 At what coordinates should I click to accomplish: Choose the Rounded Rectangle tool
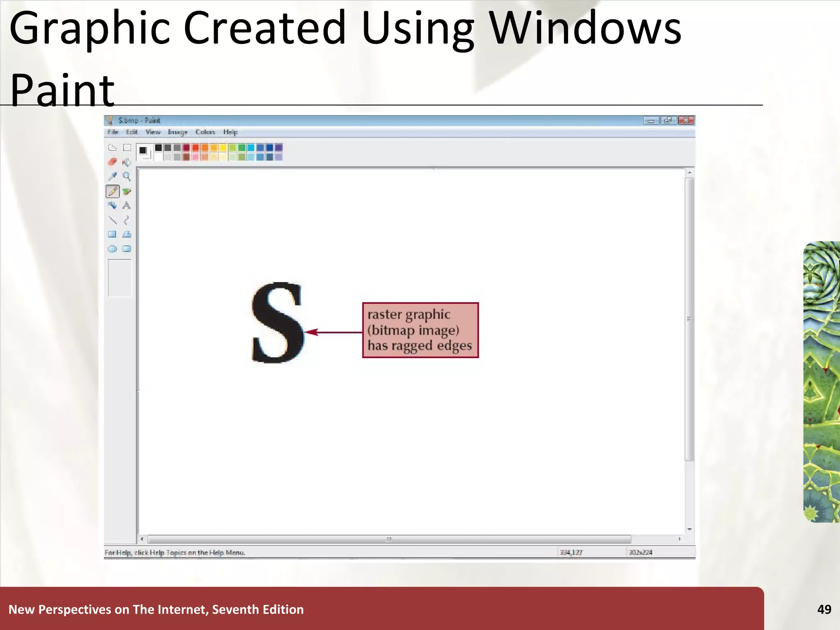(127, 249)
